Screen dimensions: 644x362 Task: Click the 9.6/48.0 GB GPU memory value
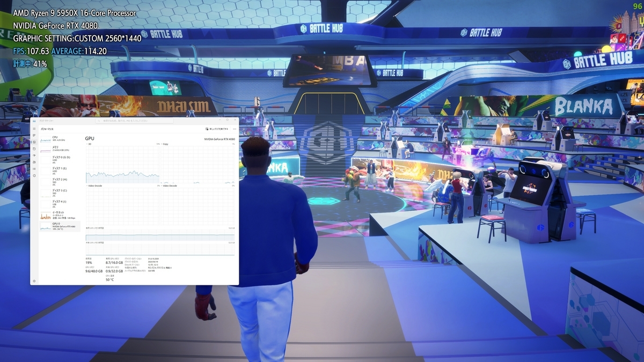(94, 271)
